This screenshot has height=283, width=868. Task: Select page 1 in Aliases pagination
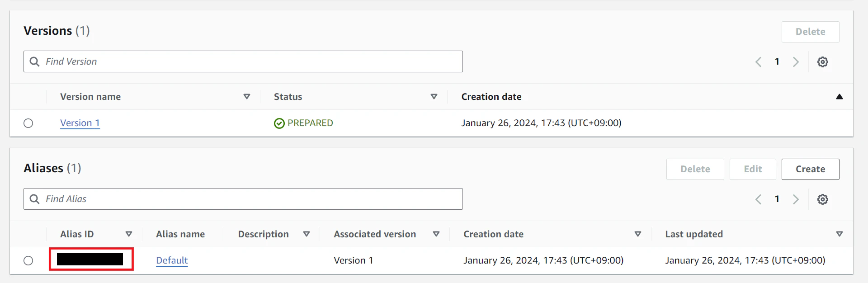[777, 199]
